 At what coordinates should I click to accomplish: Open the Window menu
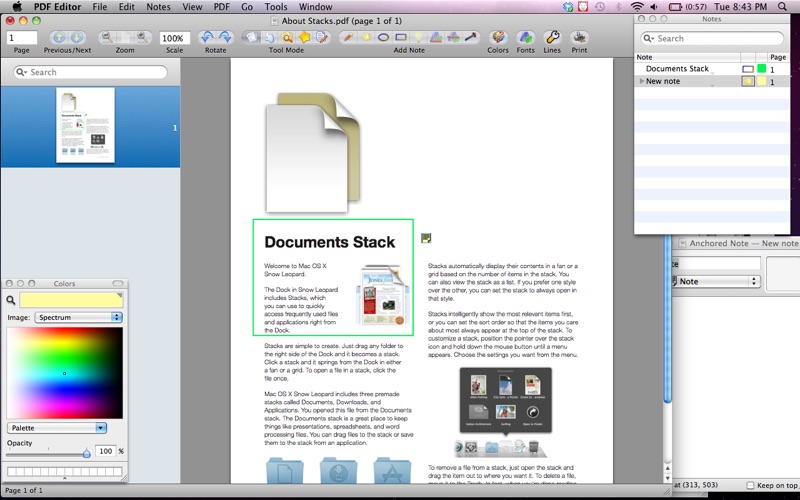(x=315, y=7)
